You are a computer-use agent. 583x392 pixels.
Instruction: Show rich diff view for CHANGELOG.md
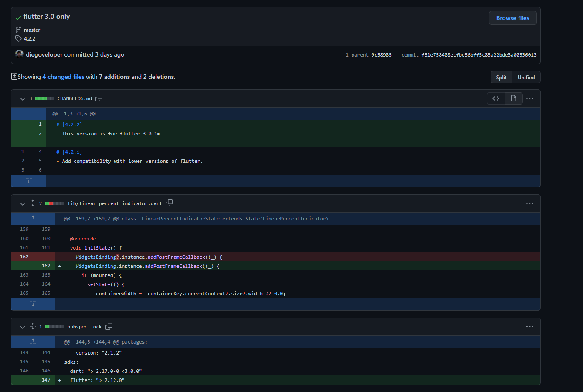pyautogui.click(x=514, y=98)
